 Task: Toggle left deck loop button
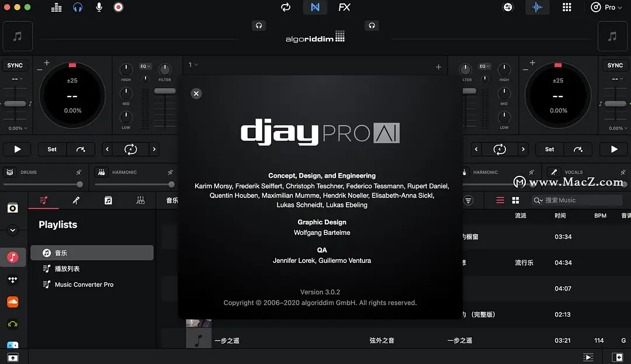point(131,149)
